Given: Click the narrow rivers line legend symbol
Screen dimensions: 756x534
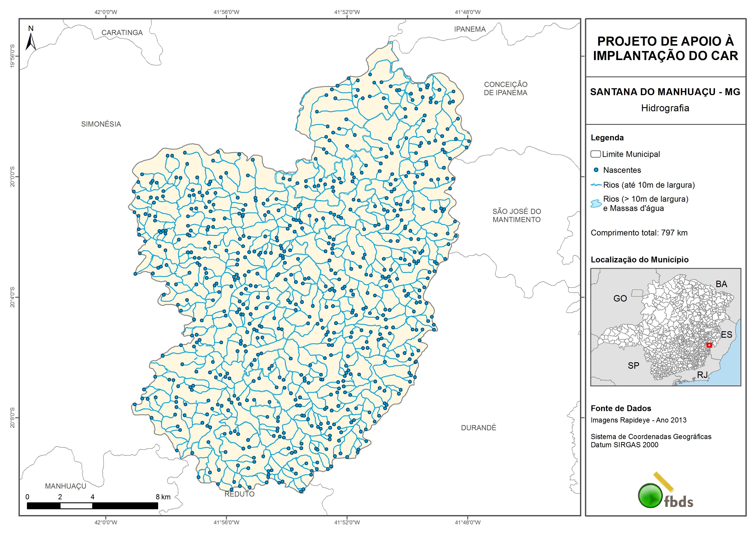Looking at the screenshot, I should point(596,185).
